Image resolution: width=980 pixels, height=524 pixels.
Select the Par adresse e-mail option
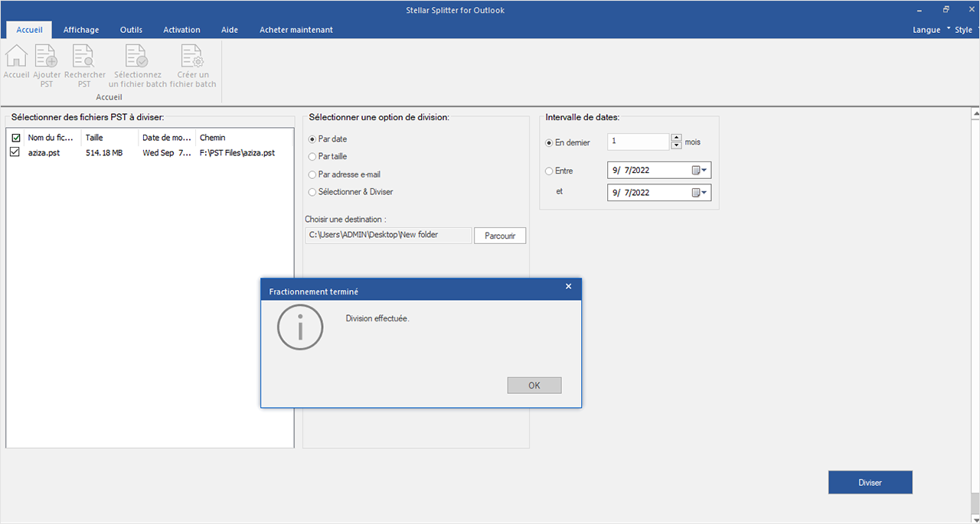(312, 174)
